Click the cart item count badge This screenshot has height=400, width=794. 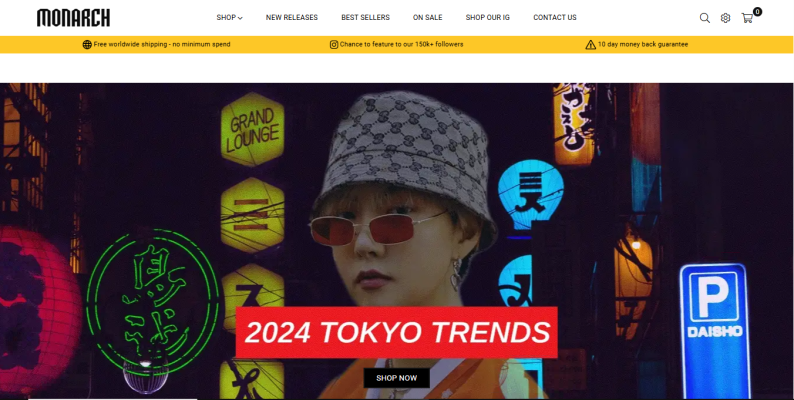point(757,12)
